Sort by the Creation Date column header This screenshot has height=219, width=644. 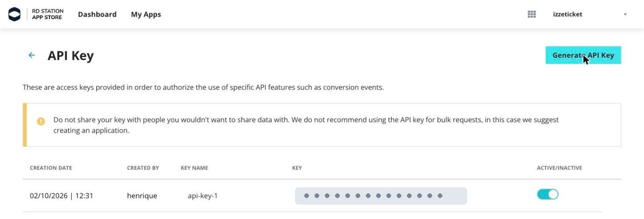tap(51, 168)
